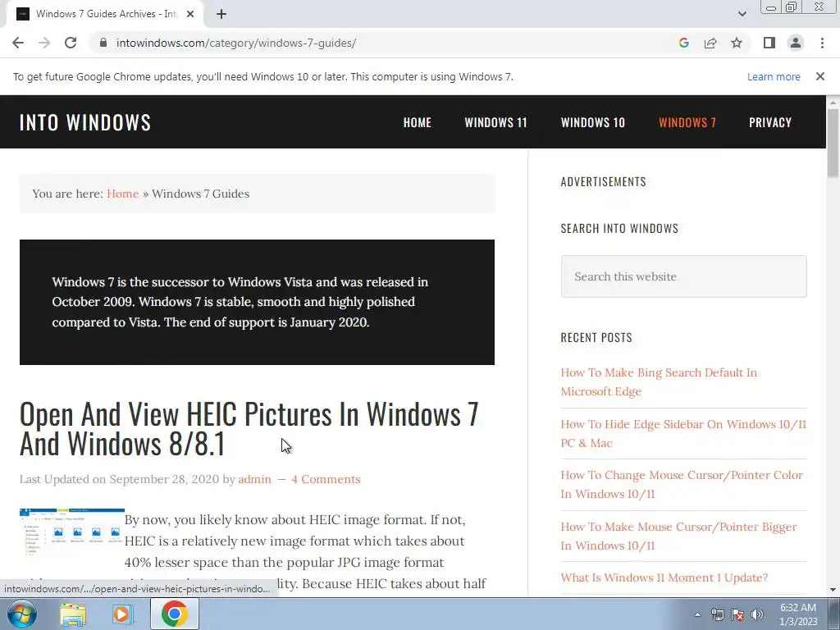Click the Windows 7 Guides breadcrumb text
Screen dimensions: 840x630
point(200,194)
